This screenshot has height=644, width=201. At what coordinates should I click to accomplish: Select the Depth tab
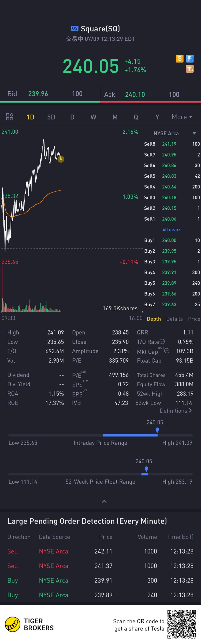point(154,319)
